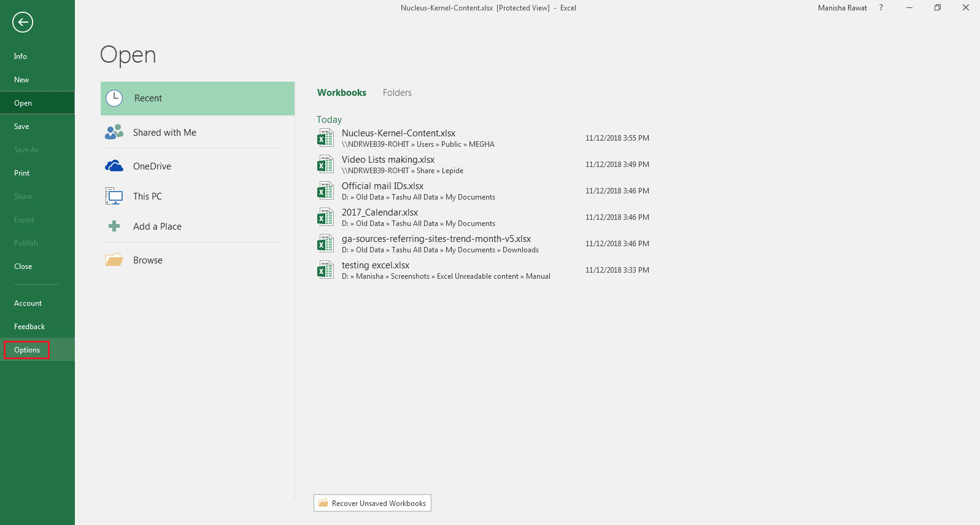Open Nucleus-Kernel-Content.xlsx from recent list
980x525 pixels.
click(x=484, y=138)
